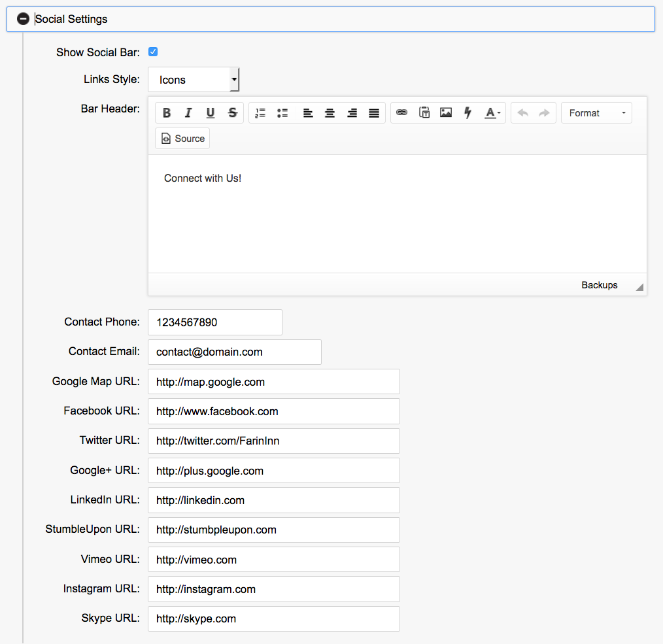Insert a numbered list
663x644 pixels.
point(260,113)
